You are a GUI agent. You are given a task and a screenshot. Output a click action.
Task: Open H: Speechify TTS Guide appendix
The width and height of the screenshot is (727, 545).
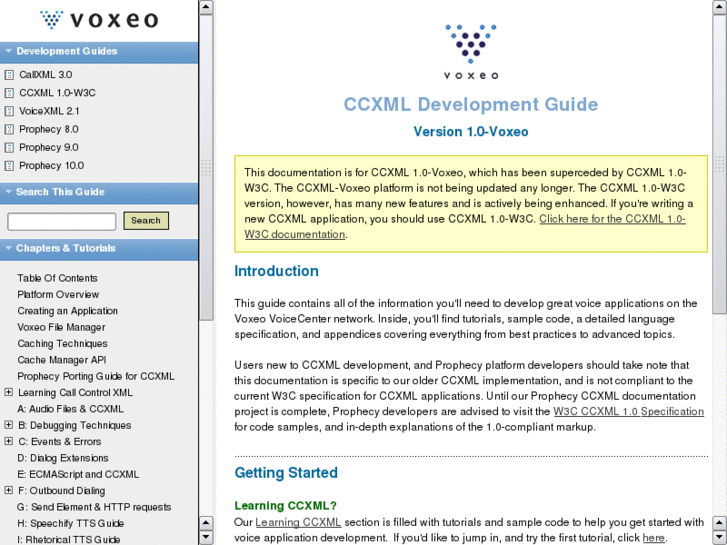coord(70,524)
